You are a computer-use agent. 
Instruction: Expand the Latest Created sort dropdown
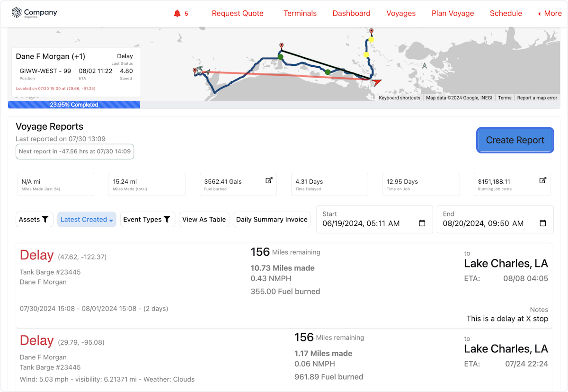point(87,219)
